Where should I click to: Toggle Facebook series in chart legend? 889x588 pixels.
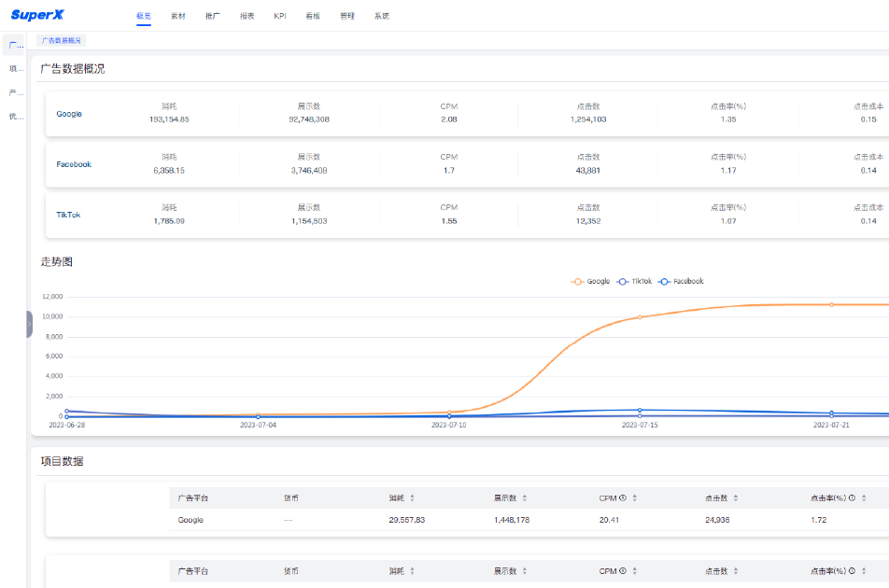(681, 281)
